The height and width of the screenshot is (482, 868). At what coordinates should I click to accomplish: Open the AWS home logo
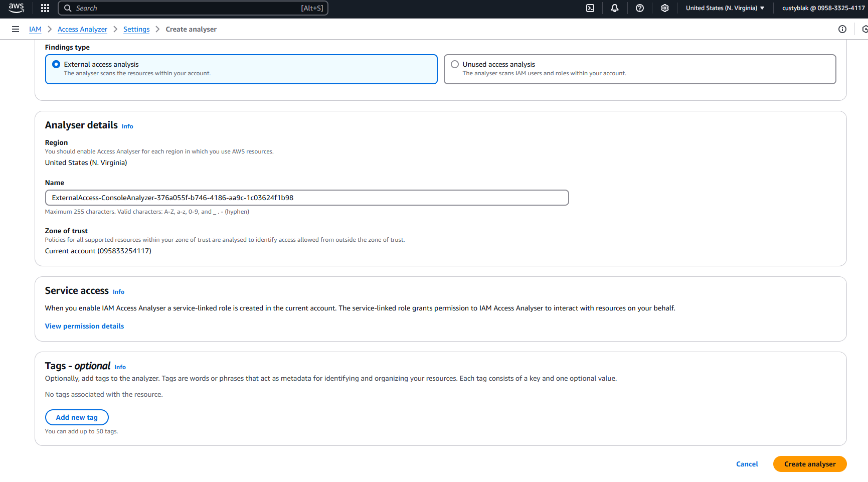click(16, 8)
